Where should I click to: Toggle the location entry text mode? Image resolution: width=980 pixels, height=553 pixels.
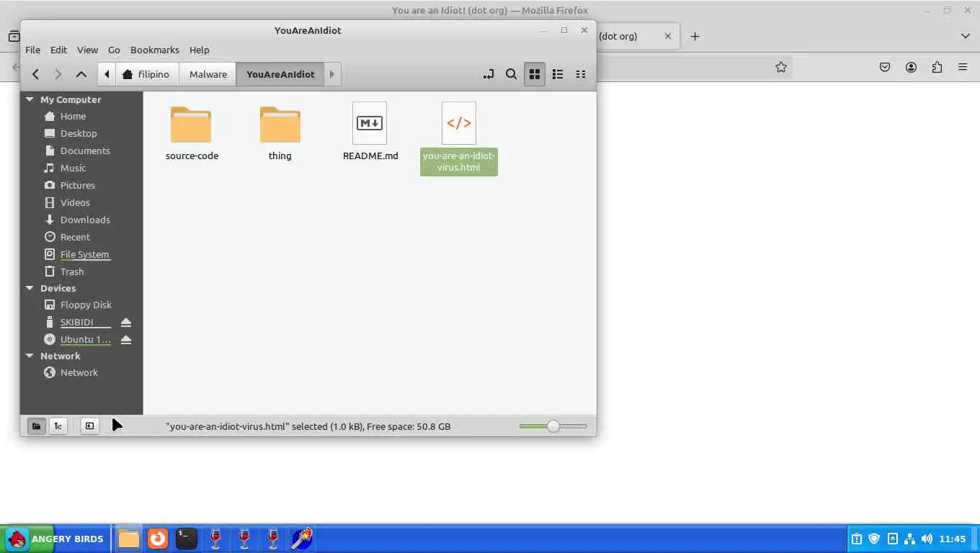(x=489, y=74)
